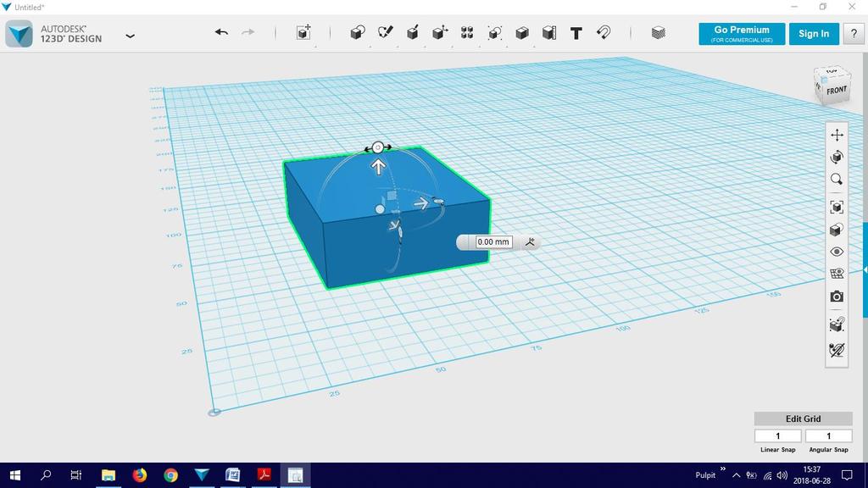The image size is (868, 488).
Task: Launch Firefox from taskbar
Action: point(140,474)
